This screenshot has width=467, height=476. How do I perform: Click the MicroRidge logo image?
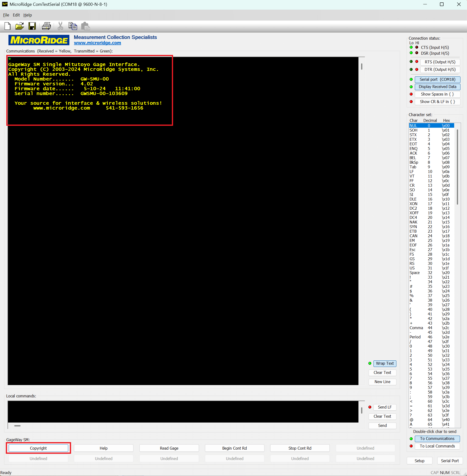tap(39, 40)
